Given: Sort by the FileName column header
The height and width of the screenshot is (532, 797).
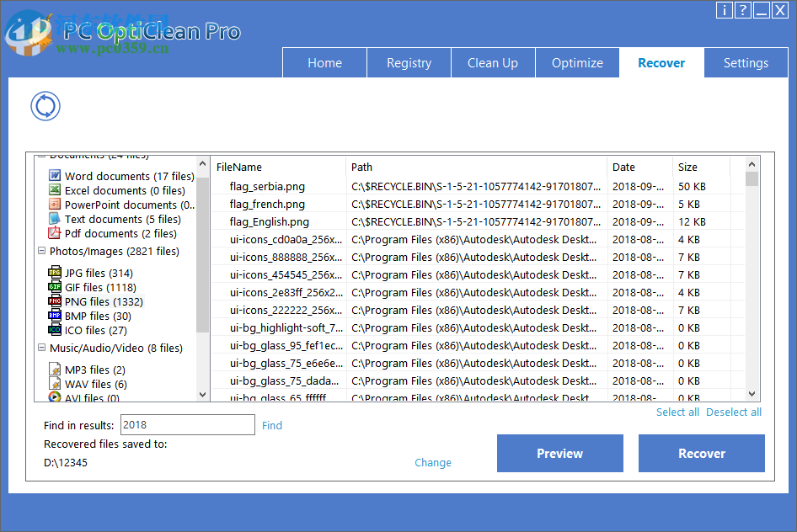Looking at the screenshot, I should tap(279, 167).
